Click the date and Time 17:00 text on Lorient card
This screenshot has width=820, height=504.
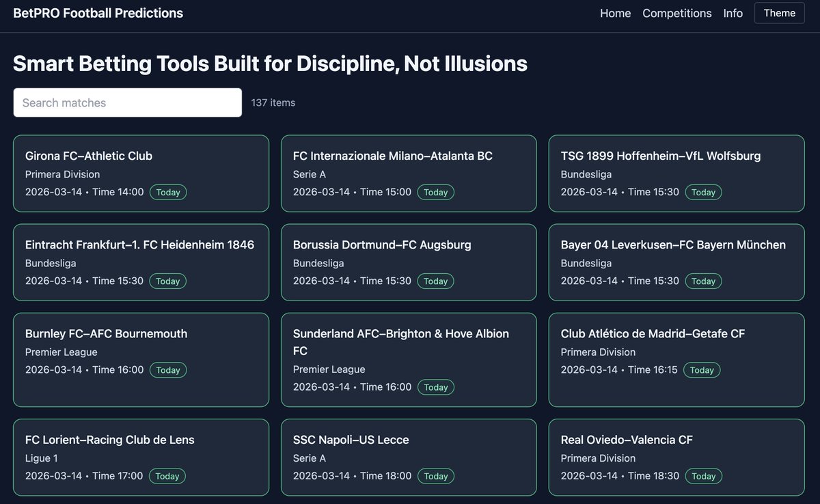pyautogui.click(x=84, y=475)
